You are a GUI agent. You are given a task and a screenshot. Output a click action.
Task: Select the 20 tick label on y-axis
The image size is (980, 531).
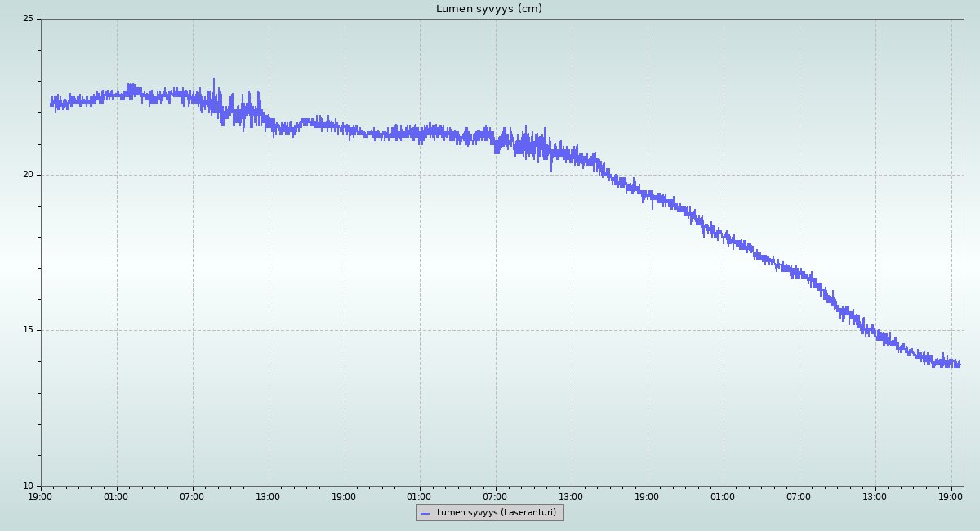coord(28,175)
